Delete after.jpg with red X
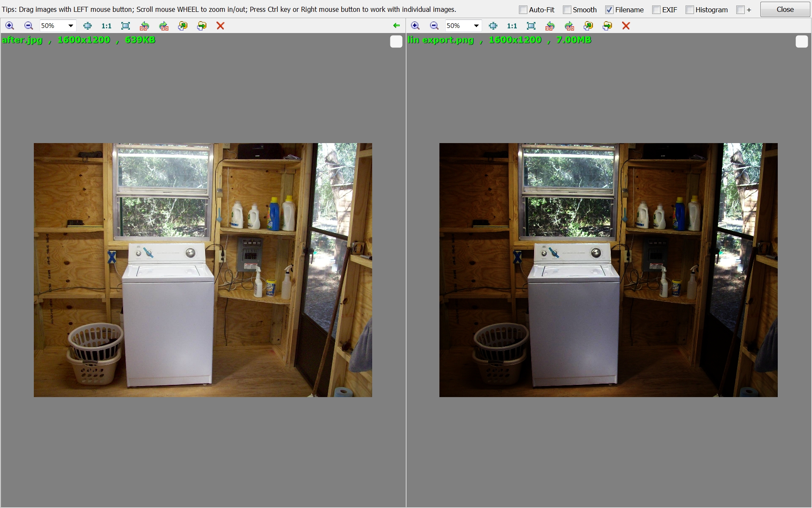The width and height of the screenshot is (812, 508). tap(220, 26)
